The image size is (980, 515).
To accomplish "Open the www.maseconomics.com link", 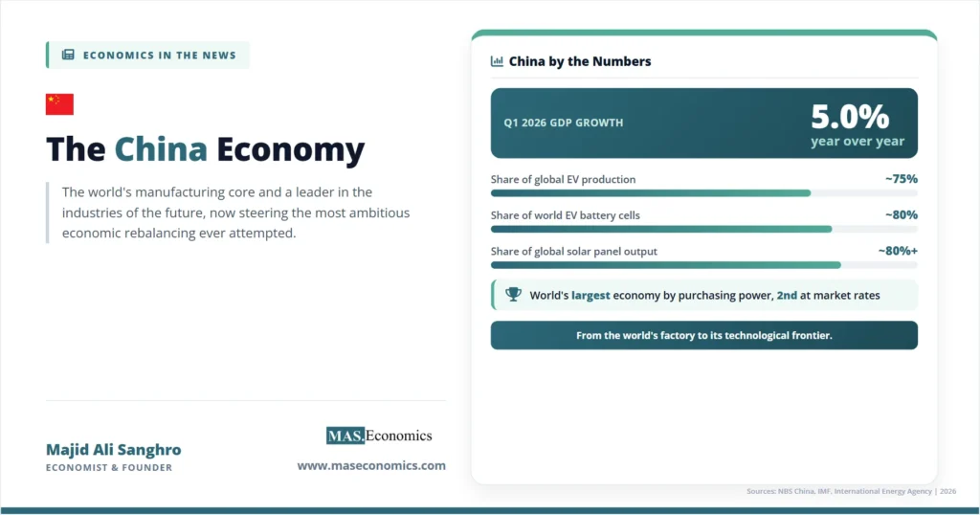I will click(x=371, y=465).
